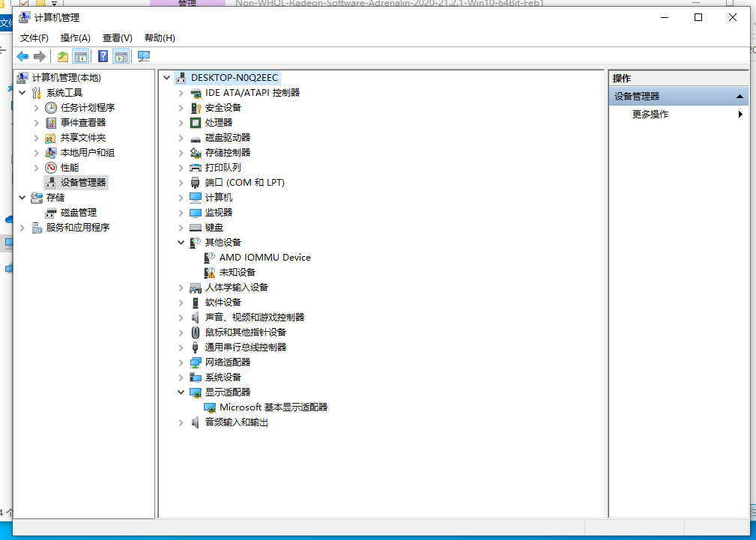The image size is (756, 540).
Task: Click the 未知设备 warning icon
Action: click(210, 273)
